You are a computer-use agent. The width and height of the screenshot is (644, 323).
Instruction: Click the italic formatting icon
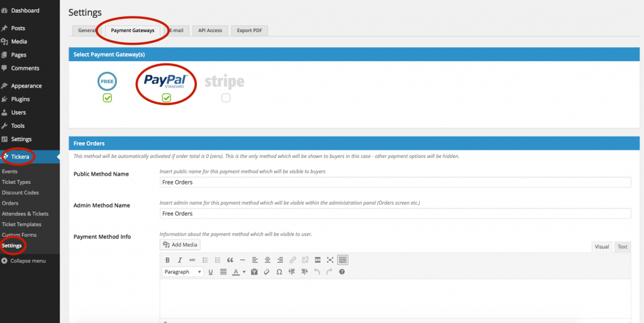point(180,260)
